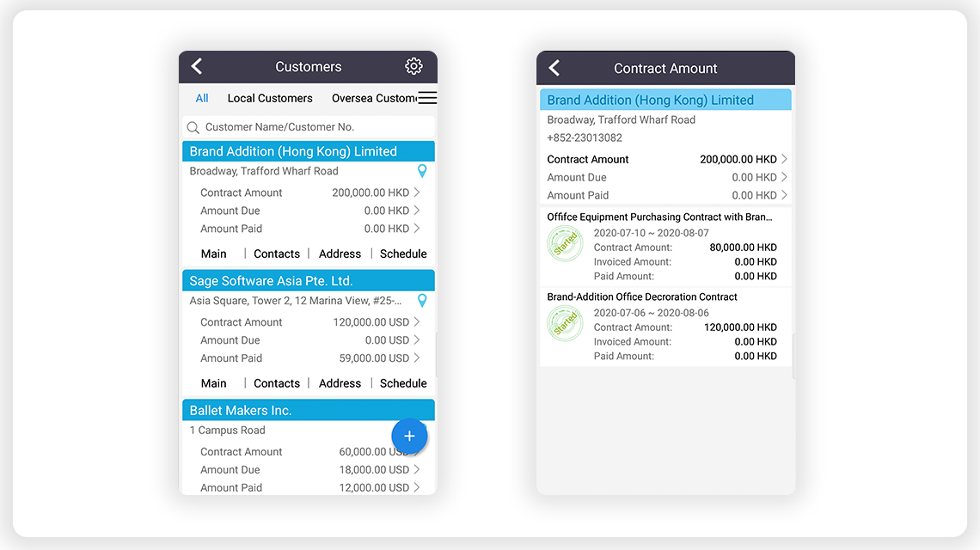Expand Brand Addition Amount Due chevron in Customers list
This screenshot has width=980, height=550.
(x=417, y=211)
